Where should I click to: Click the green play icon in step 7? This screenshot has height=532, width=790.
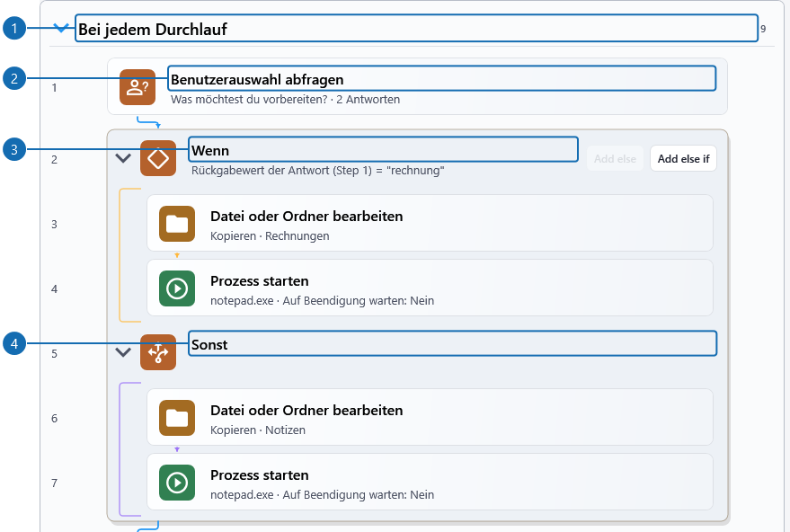(177, 483)
